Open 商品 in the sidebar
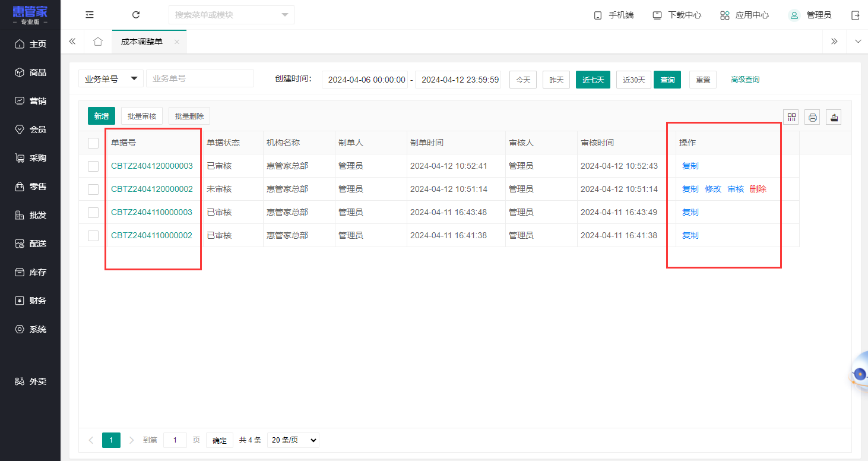Screen dimensions: 868x461 [30, 72]
